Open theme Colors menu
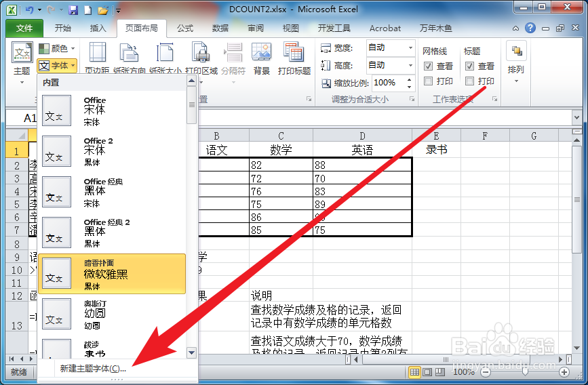Screen dimensions: 588x385 coord(57,48)
